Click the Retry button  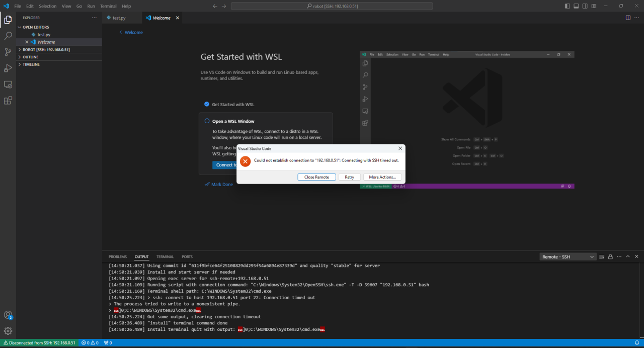pos(350,177)
